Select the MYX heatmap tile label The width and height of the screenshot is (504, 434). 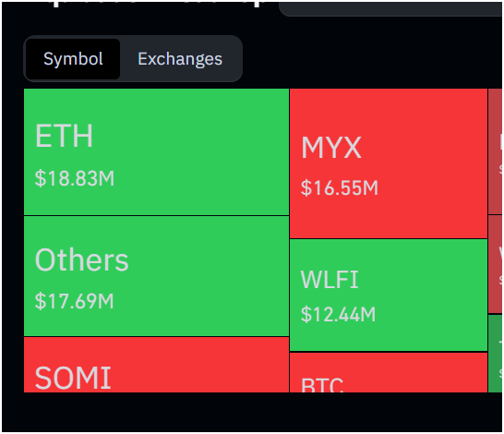[331, 148]
